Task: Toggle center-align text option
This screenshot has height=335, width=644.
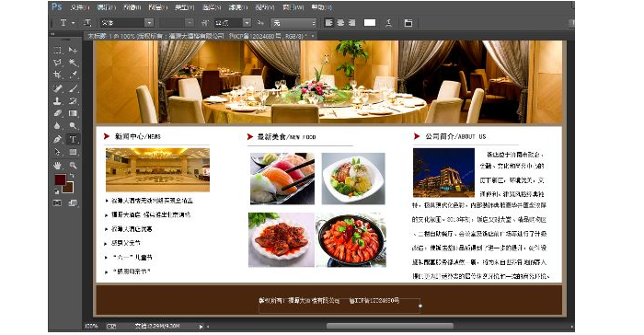Action: (x=340, y=23)
